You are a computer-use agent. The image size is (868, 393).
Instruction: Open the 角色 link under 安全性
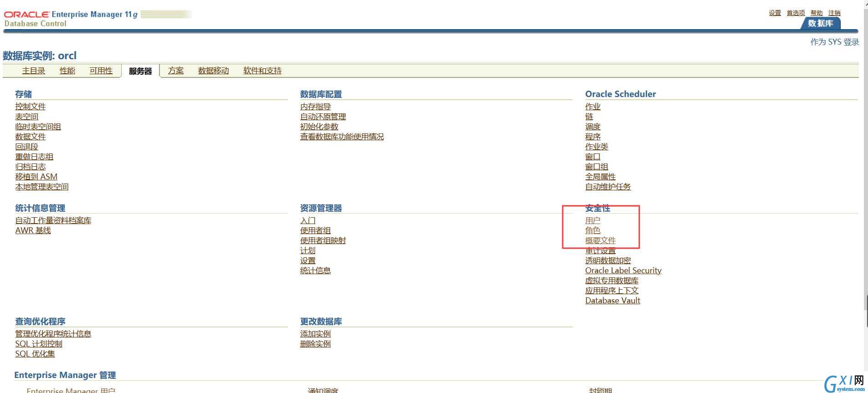[x=593, y=230]
